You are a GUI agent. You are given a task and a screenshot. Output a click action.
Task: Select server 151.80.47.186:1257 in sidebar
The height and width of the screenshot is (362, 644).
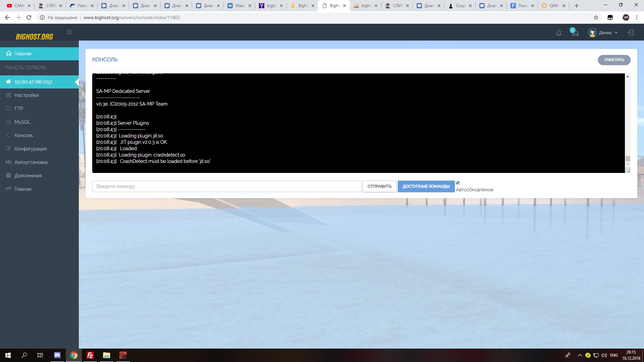point(39,82)
